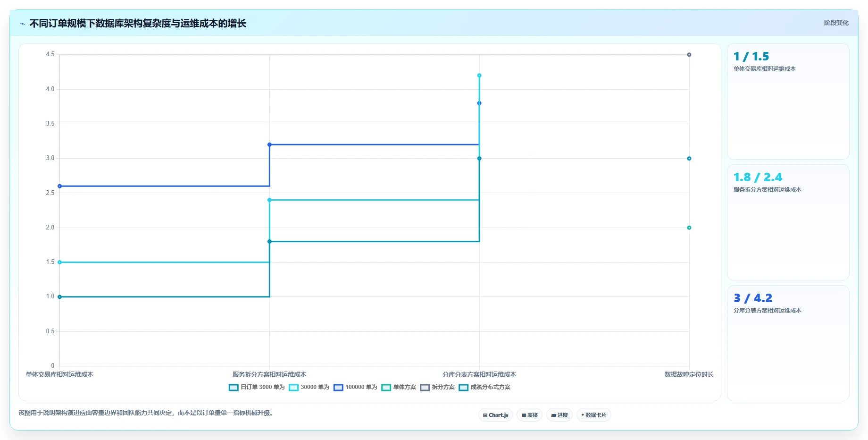This screenshot has height=440, width=868.
Task: Open the 1.8 / 2.4 服务拆分方案 card
Action: coord(788,222)
